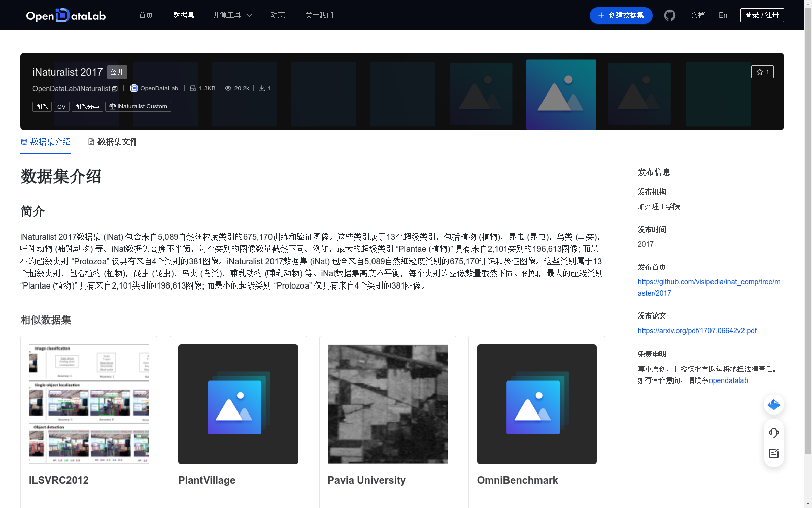Click the 登录 / 注册 button

(x=762, y=15)
